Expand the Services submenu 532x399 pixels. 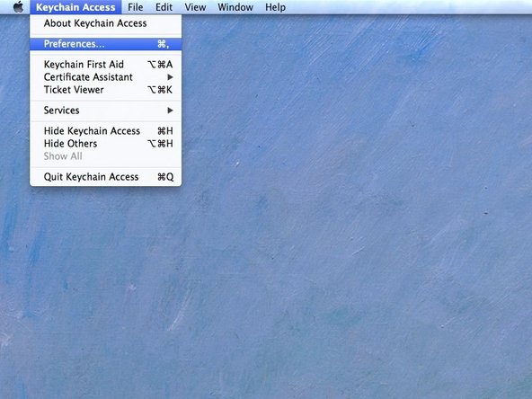pyautogui.click(x=105, y=111)
